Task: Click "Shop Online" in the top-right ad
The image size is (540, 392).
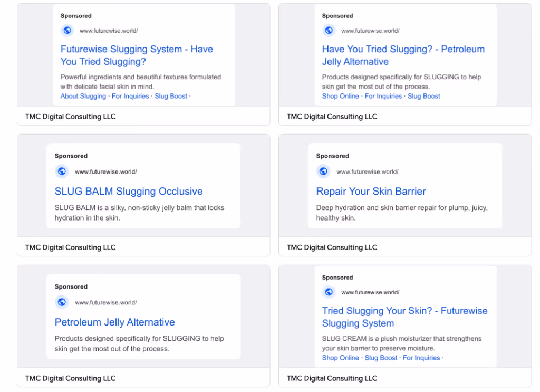Action: (x=340, y=96)
